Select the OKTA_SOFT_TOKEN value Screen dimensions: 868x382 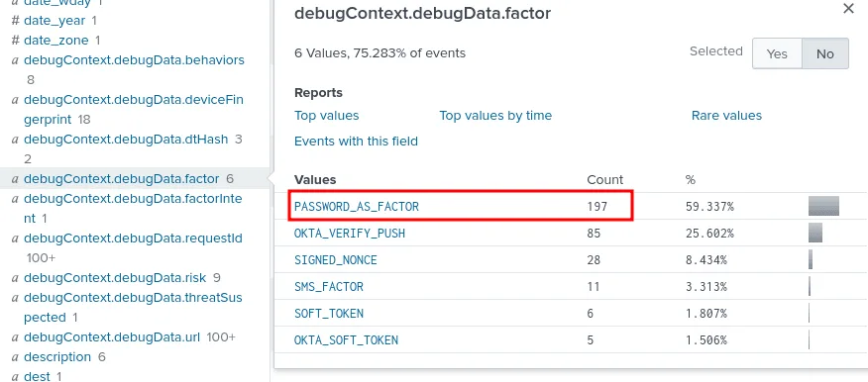click(346, 340)
